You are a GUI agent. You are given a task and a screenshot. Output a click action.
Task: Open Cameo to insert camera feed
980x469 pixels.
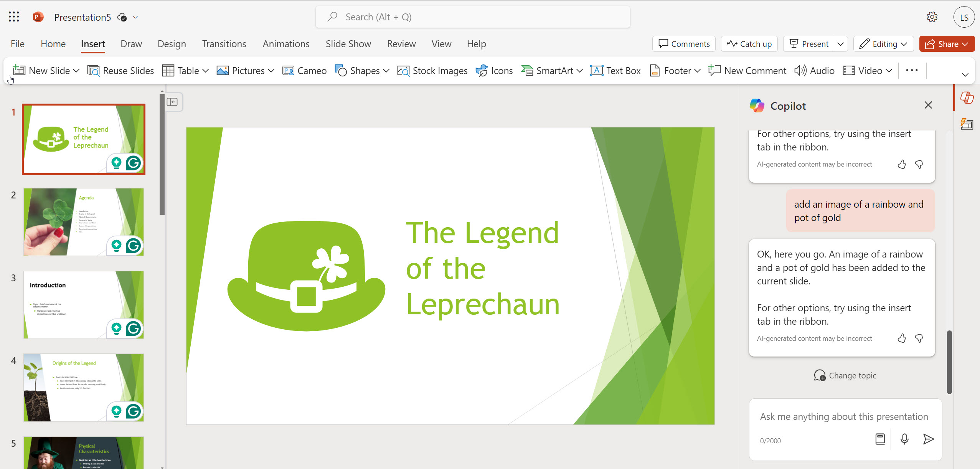pos(304,70)
